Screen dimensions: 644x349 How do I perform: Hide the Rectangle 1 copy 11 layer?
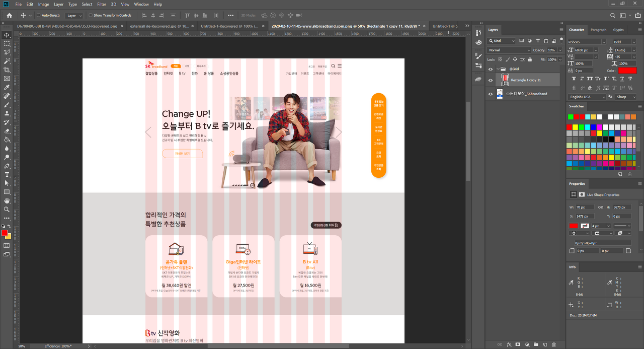point(491,80)
